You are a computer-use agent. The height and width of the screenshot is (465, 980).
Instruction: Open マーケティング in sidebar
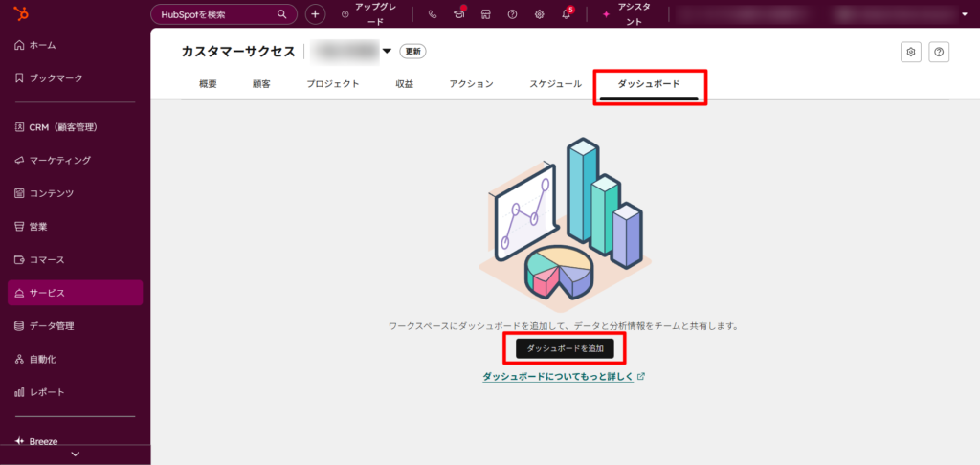pos(75,160)
